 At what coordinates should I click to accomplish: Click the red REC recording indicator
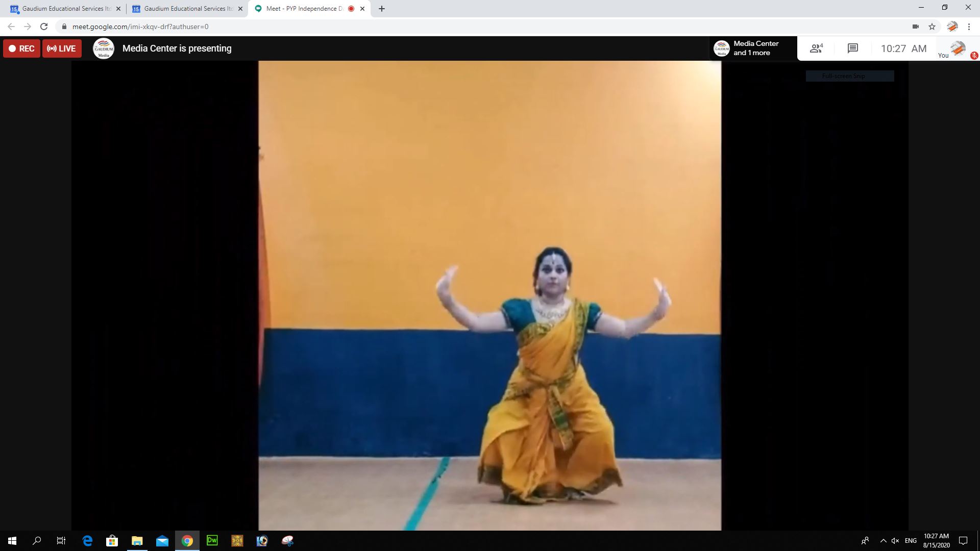pos(21,48)
